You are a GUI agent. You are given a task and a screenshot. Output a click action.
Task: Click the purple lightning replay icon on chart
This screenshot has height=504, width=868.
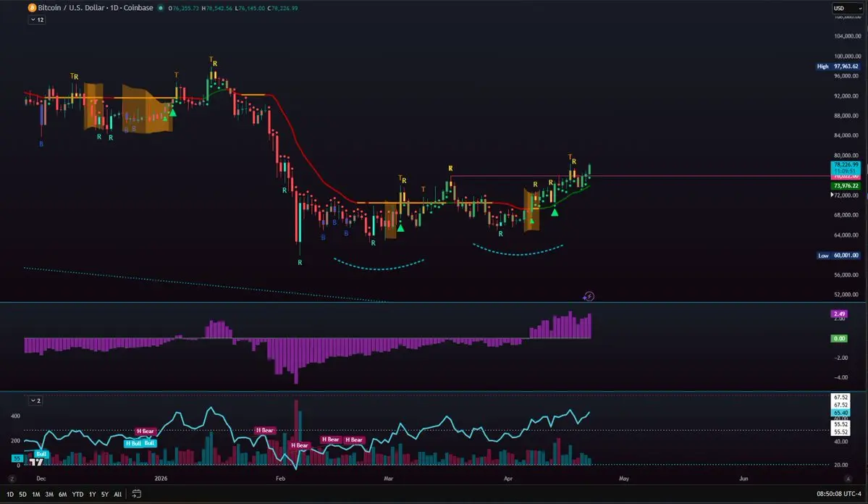pyautogui.click(x=589, y=296)
